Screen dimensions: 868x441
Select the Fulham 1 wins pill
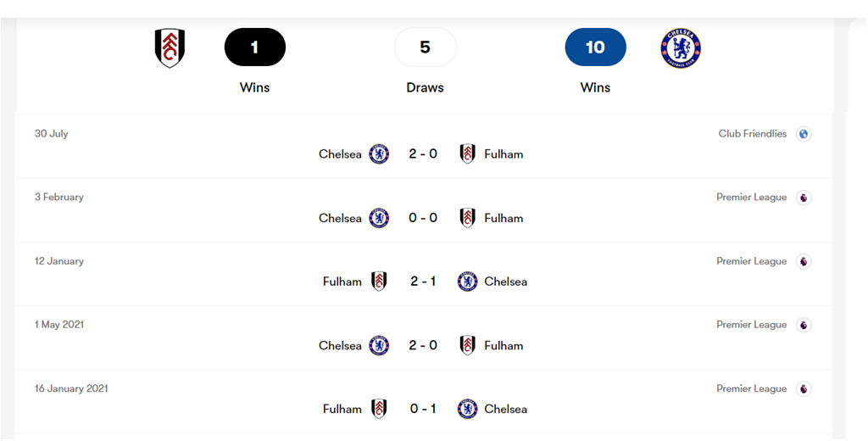pos(254,47)
